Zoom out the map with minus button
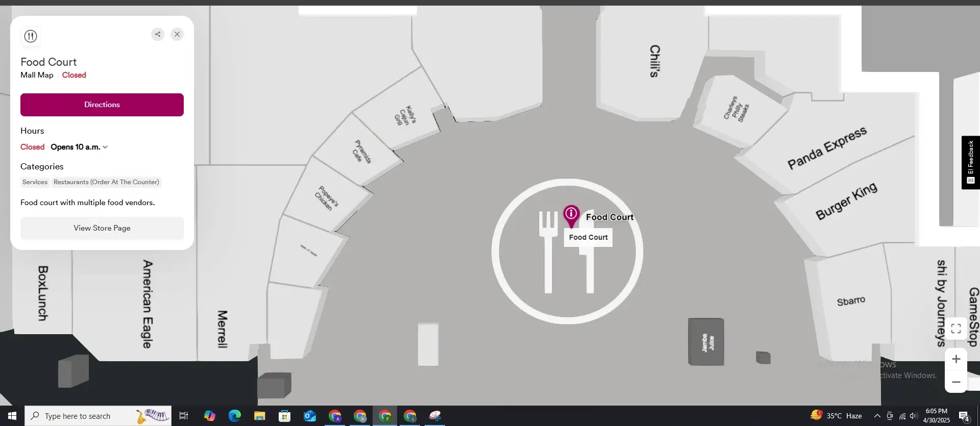 (x=956, y=382)
